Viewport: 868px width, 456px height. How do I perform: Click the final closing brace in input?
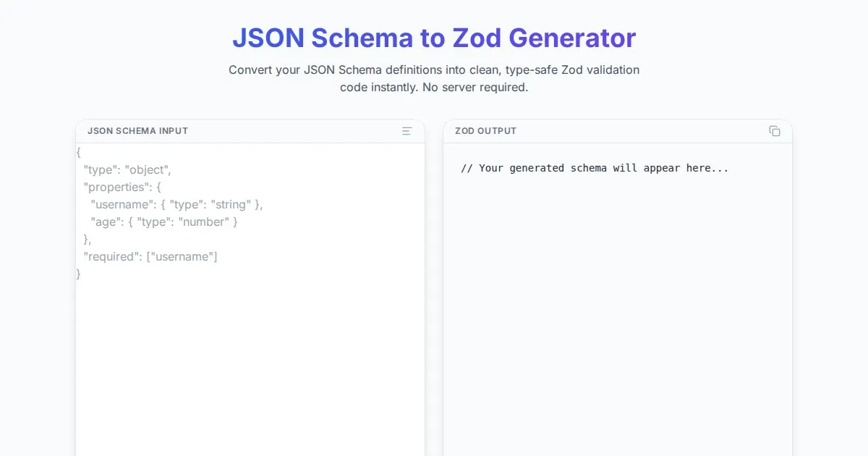[x=79, y=274]
